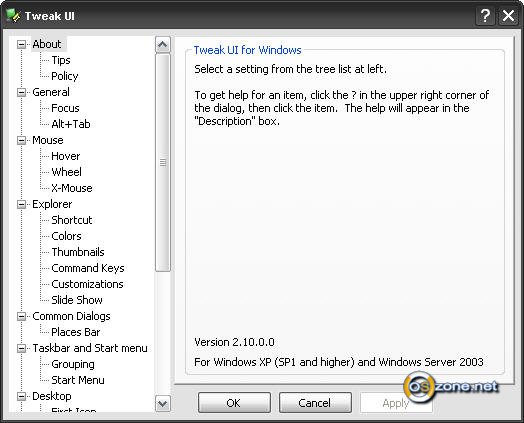Select the Explorer category
The image size is (524, 423).
click(x=52, y=204)
